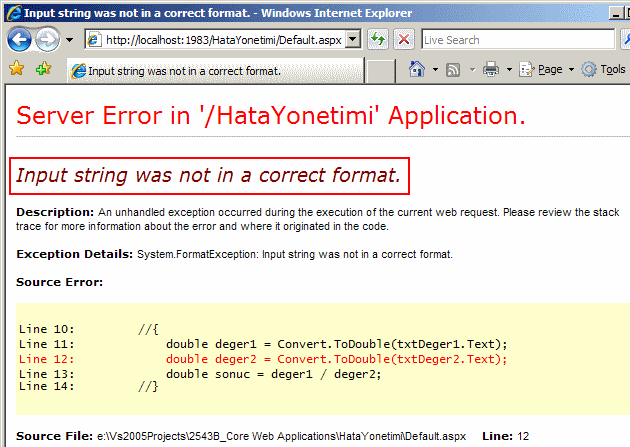630x447 pixels.
Task: Open the Tools menu
Action: 603,69
